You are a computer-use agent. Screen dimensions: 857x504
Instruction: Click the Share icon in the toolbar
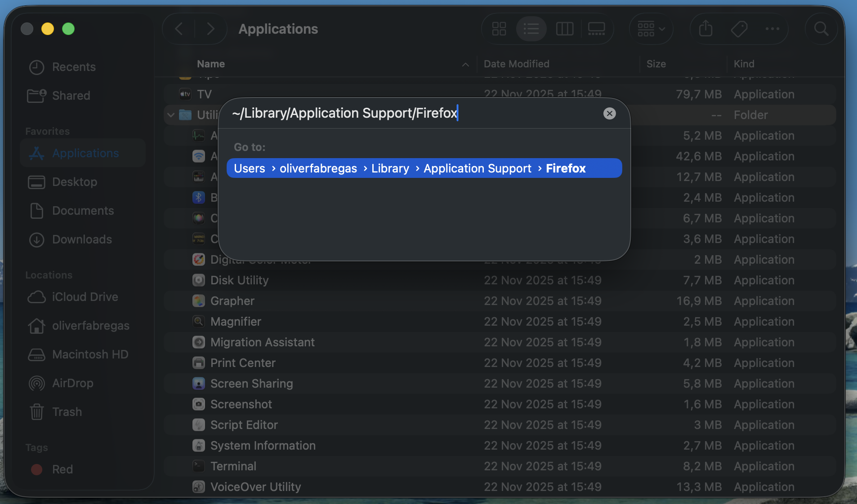click(x=705, y=28)
